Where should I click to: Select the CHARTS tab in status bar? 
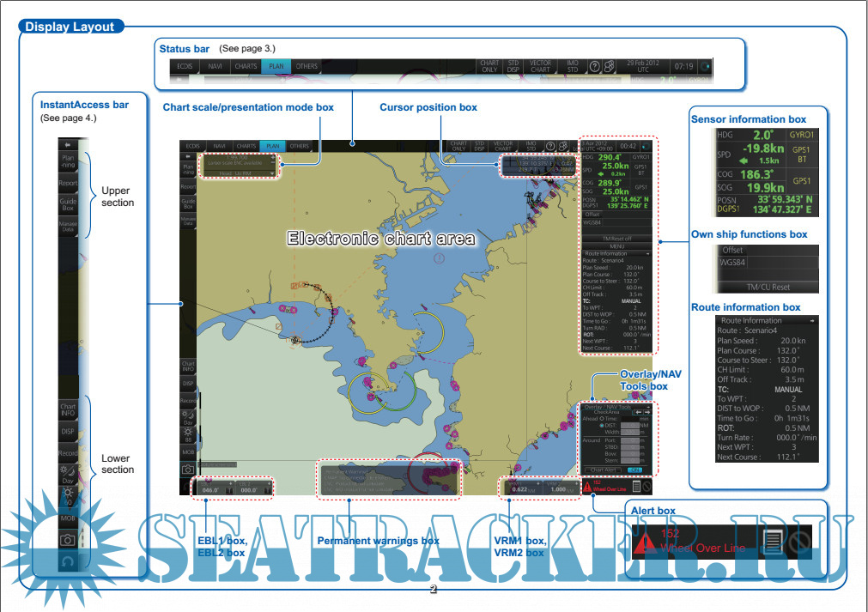click(246, 67)
